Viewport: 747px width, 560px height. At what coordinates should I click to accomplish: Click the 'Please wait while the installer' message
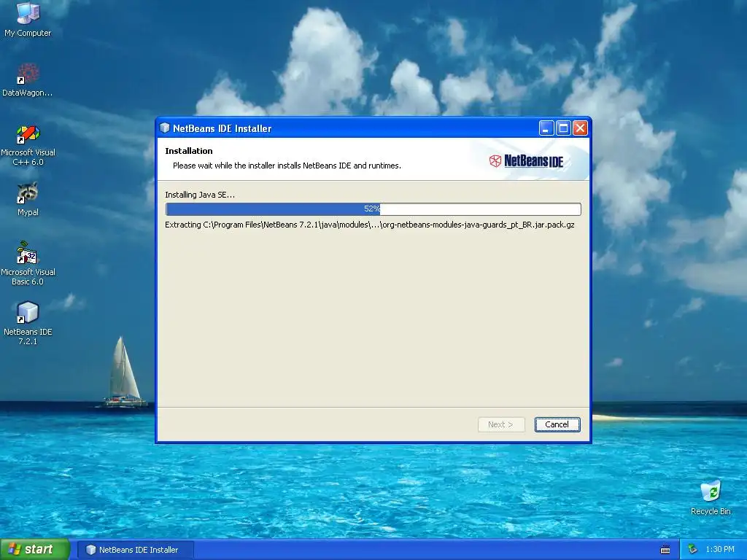pos(287,166)
